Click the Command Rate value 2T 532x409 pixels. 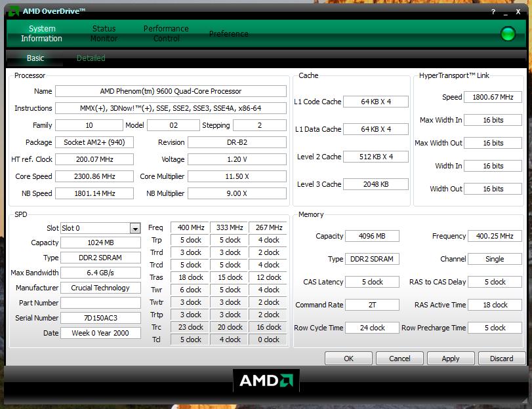click(372, 305)
